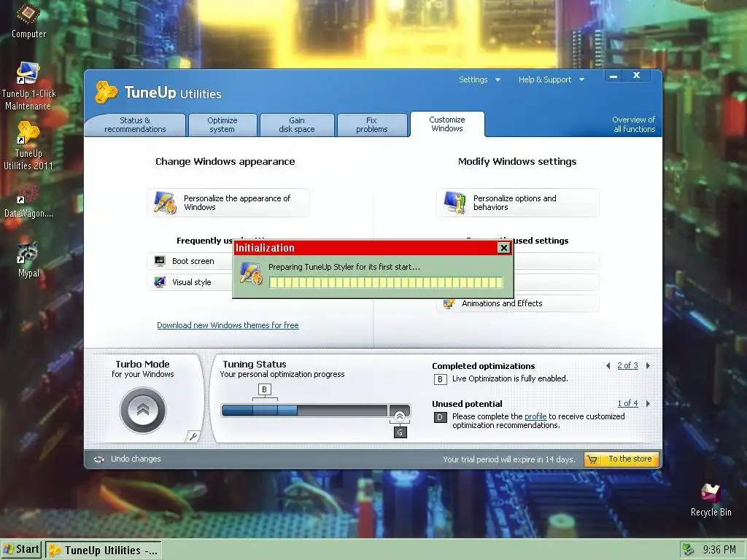This screenshot has height=560, width=747.
Task: Switch to Fix problems tab
Action: pos(371,125)
